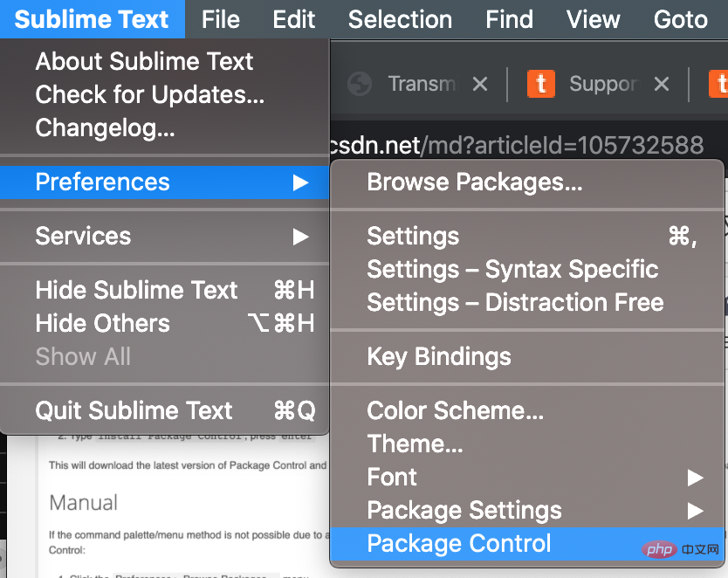This screenshot has width=728, height=578.
Task: Click the orange t icon on Suppor tab
Action: coord(541,84)
